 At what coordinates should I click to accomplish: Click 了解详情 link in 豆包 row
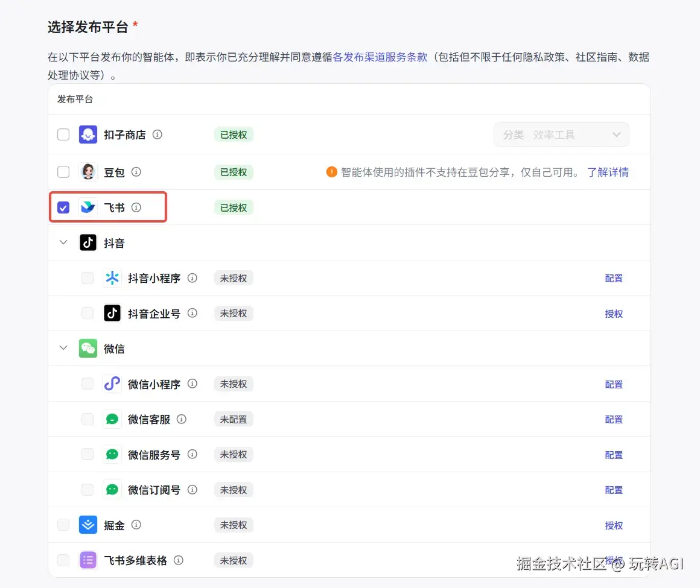click(x=608, y=172)
